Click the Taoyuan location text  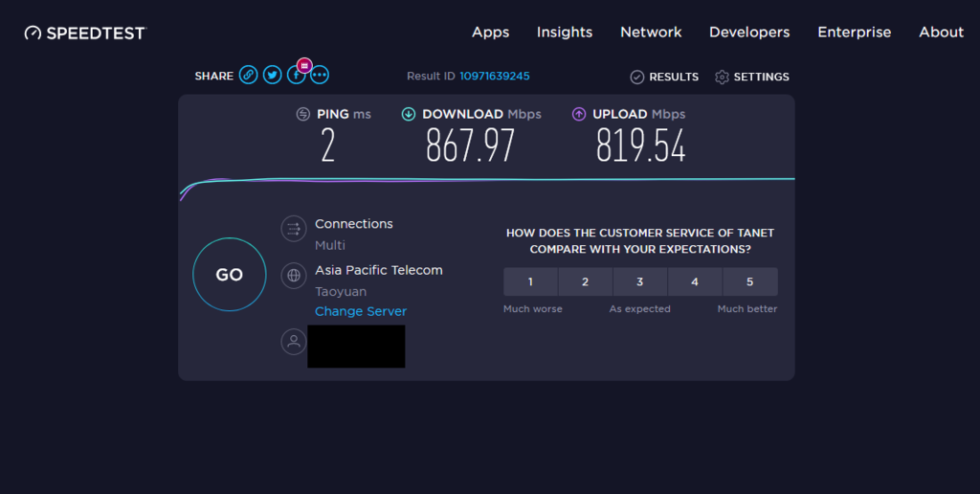341,291
